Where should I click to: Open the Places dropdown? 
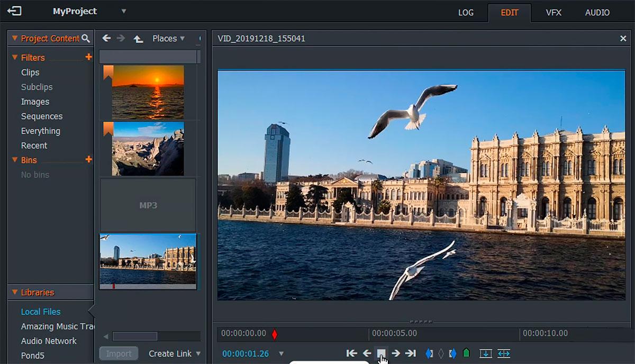[x=168, y=39]
